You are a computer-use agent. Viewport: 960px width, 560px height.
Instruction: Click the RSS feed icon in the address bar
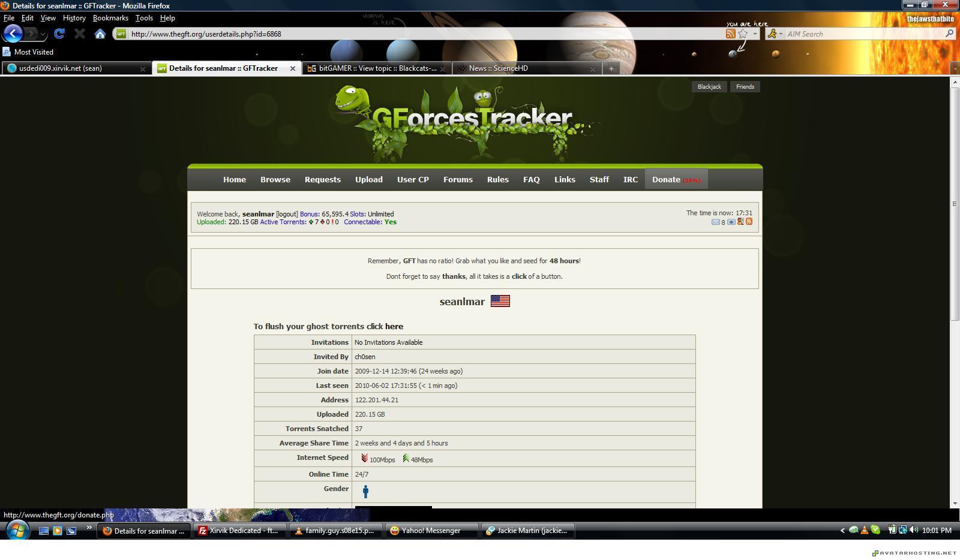coord(730,34)
